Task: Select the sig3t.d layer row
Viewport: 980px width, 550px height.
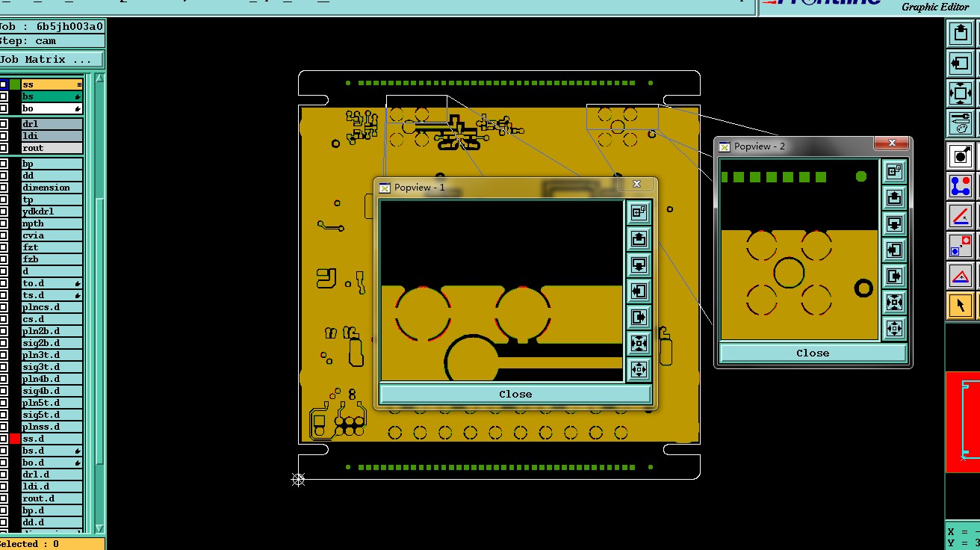Action: pyautogui.click(x=52, y=367)
